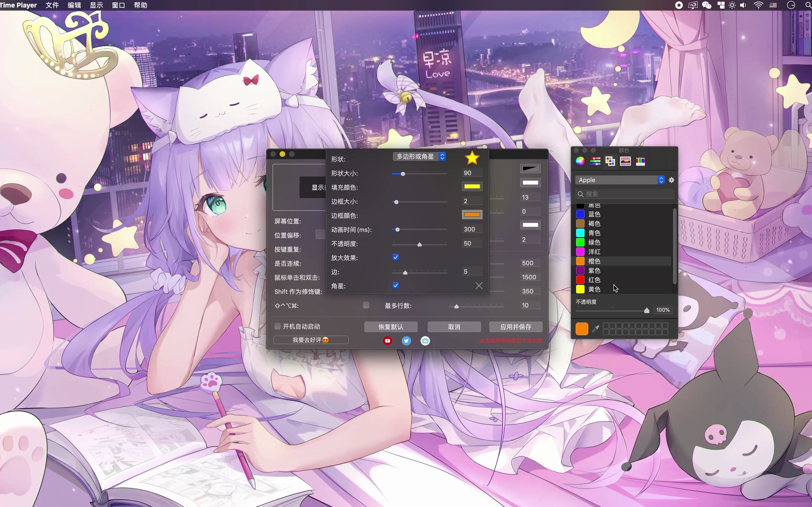
Task: Open the palette options gear menu
Action: [x=671, y=180]
